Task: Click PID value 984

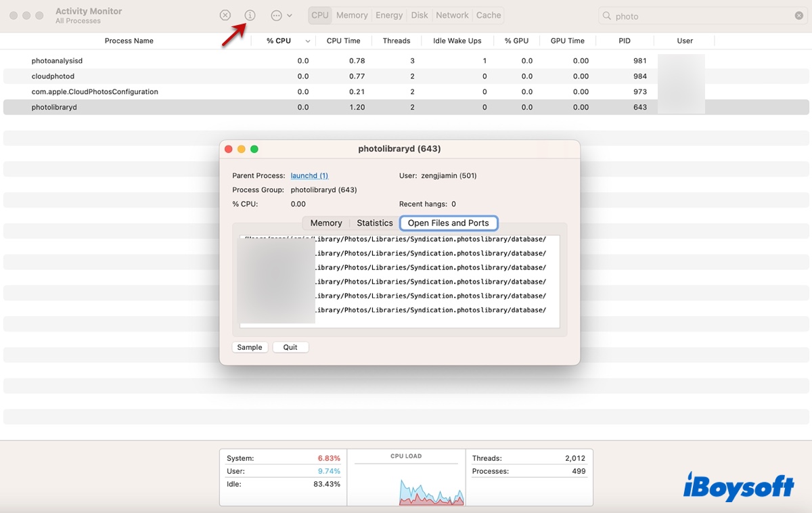Action: pos(640,76)
